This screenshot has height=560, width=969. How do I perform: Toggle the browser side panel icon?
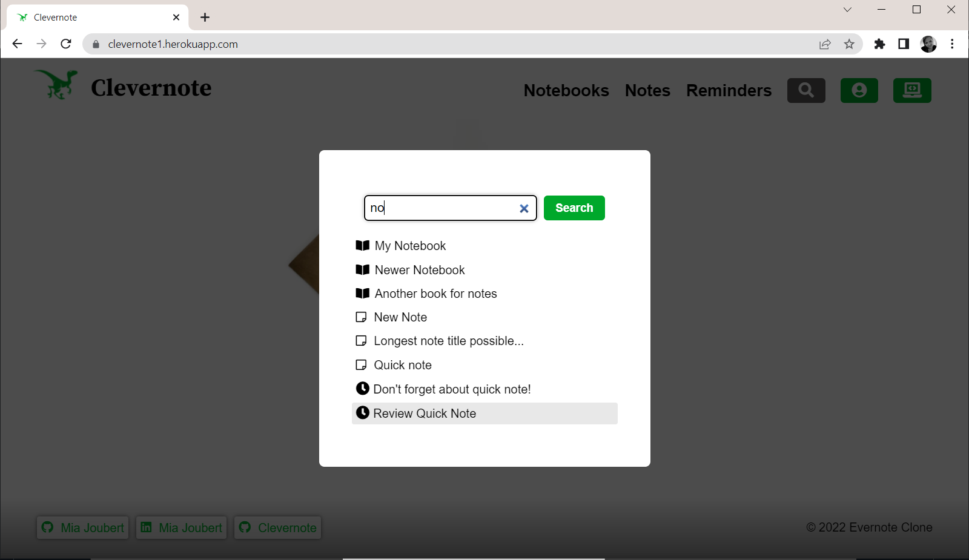coord(904,44)
